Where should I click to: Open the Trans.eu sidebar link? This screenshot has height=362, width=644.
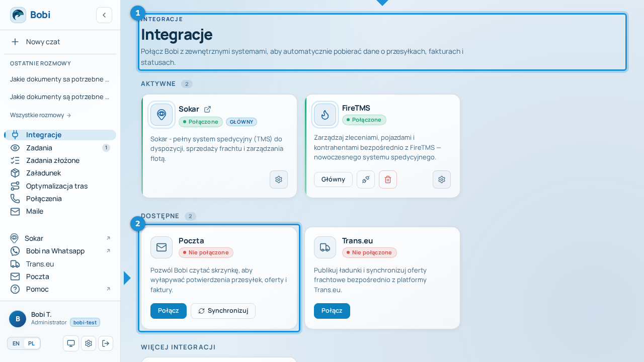[60, 264]
